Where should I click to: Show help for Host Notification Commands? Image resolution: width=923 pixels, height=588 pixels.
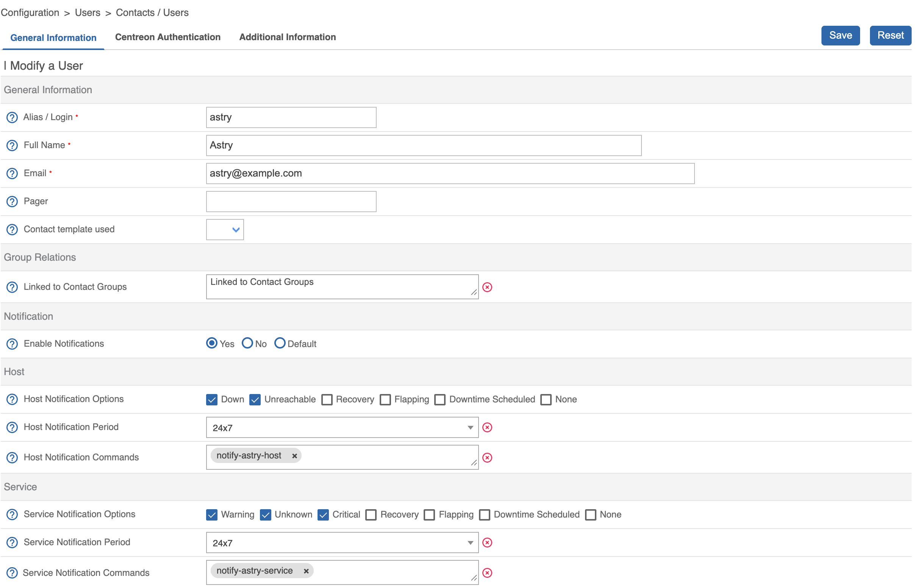(x=12, y=457)
